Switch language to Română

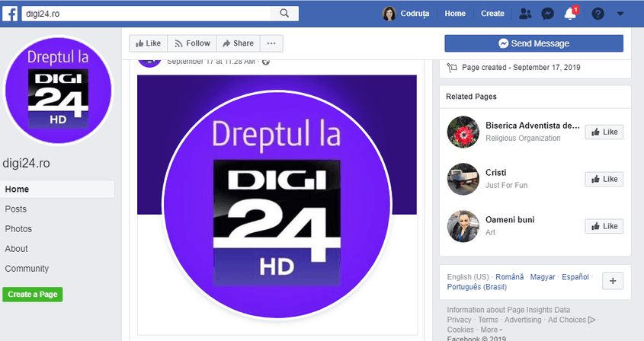point(508,277)
